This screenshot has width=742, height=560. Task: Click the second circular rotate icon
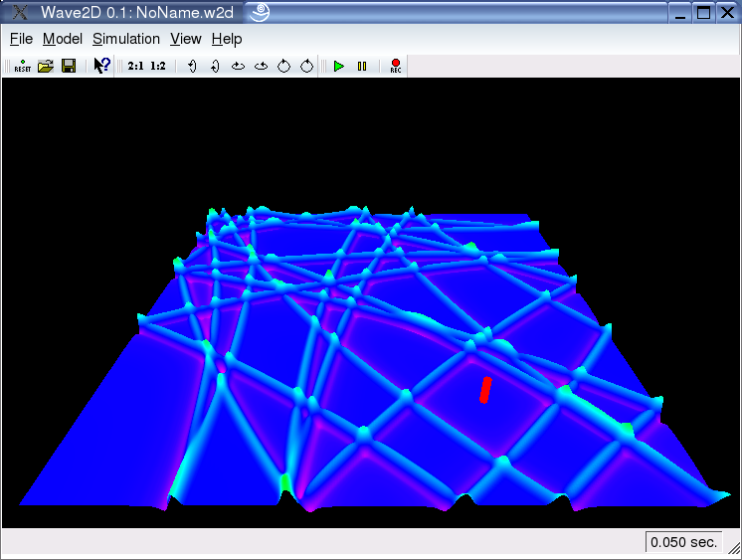tap(307, 66)
